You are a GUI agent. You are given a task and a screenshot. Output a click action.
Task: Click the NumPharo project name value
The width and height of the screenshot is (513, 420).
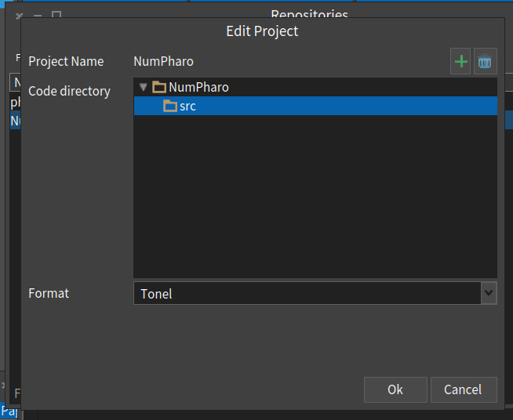click(x=164, y=61)
